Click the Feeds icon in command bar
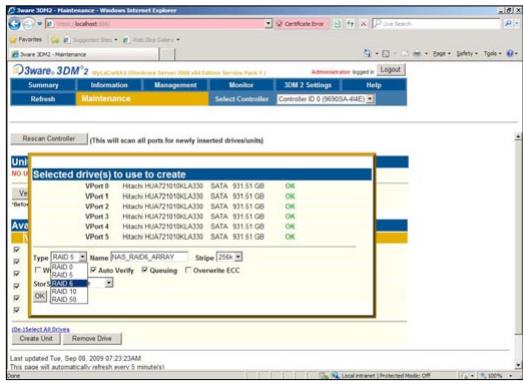Screen dimensions: 523x384 tap(386, 54)
